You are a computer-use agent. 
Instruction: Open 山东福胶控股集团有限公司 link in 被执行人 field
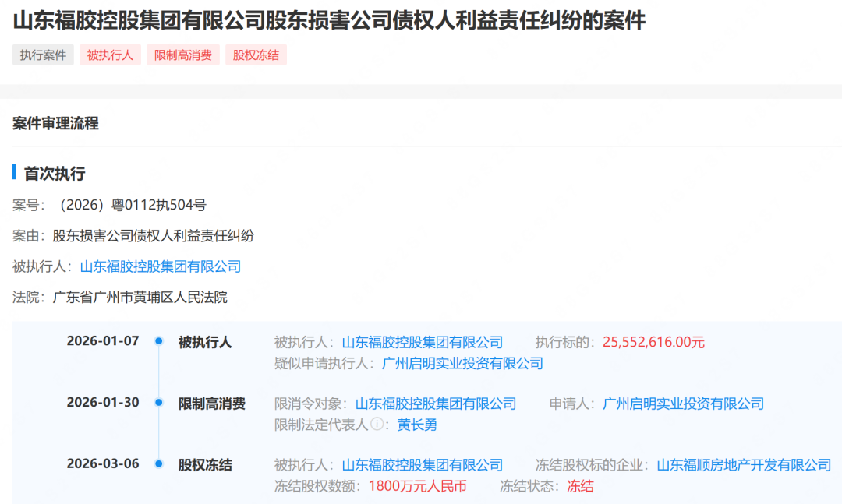[x=161, y=266]
